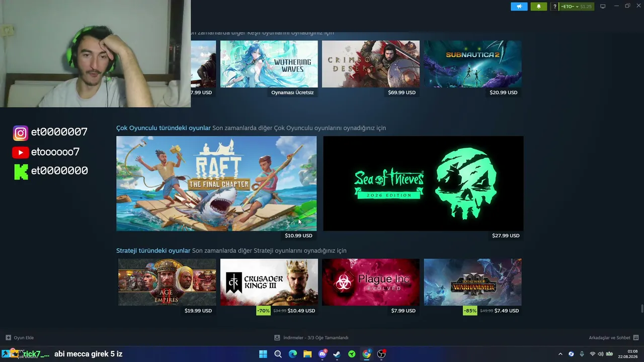Click the Instagram icon in stream overlay
Viewport: 644px width, 362px height.
[21, 133]
